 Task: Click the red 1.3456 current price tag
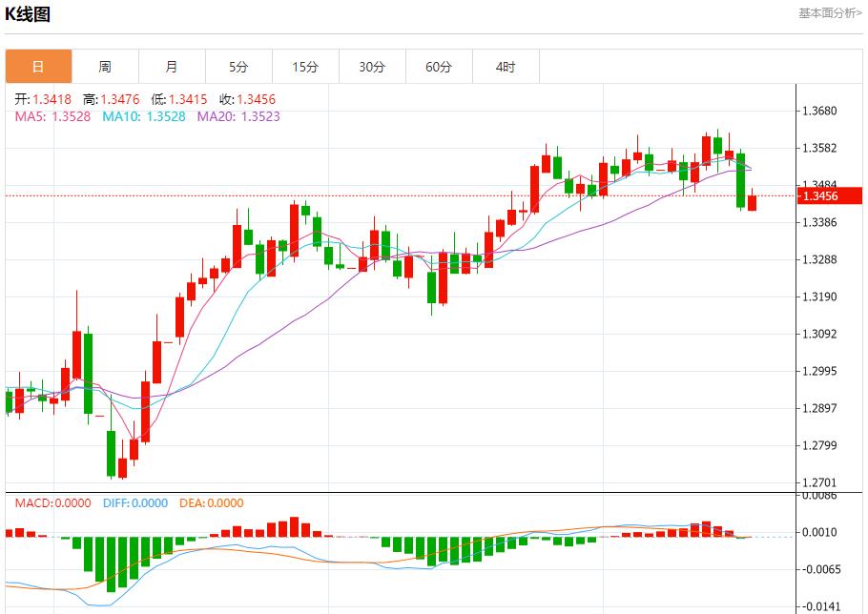pyautogui.click(x=820, y=196)
